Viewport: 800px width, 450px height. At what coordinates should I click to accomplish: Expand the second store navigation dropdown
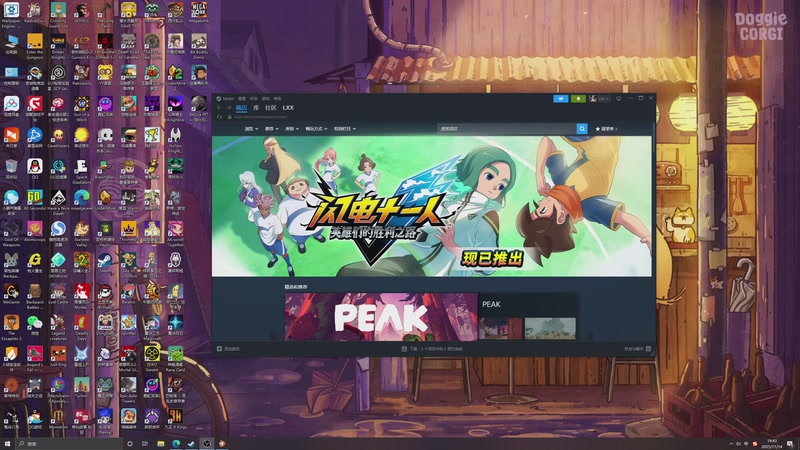click(271, 129)
